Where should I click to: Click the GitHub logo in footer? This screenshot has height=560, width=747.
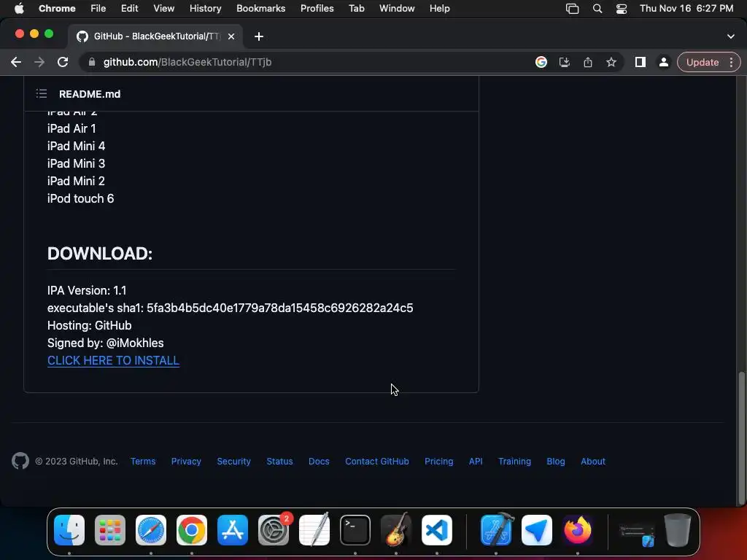click(20, 461)
